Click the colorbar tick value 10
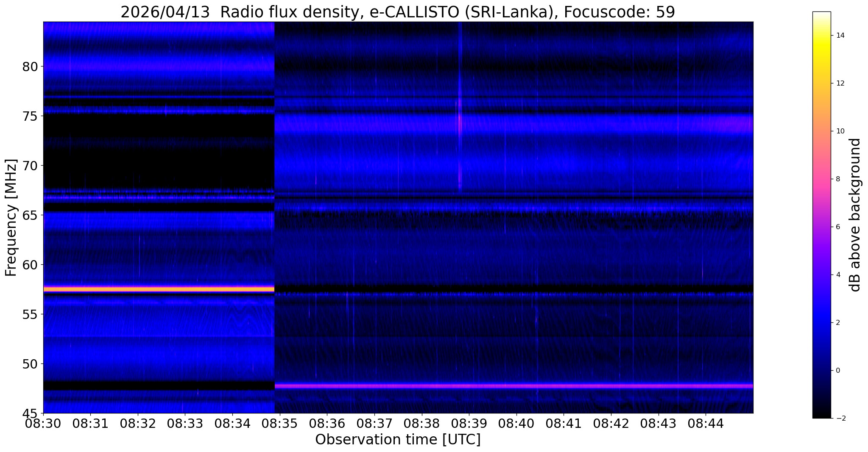This screenshot has width=868, height=452. coord(840,131)
